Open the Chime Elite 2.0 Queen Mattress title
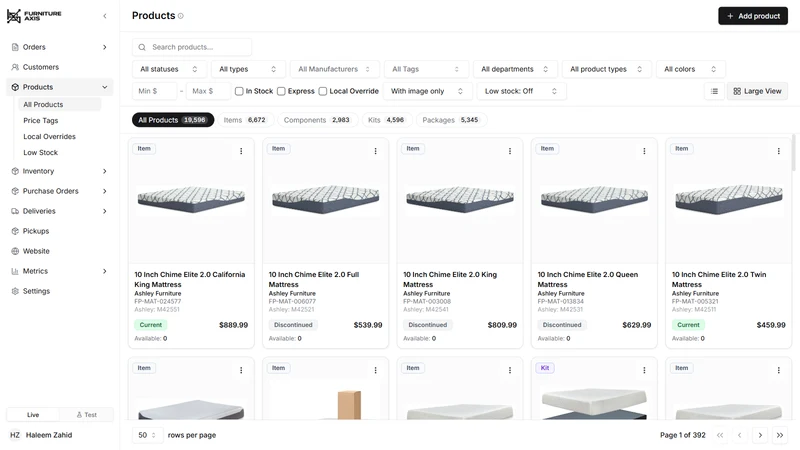The height and width of the screenshot is (450, 800). click(x=588, y=280)
